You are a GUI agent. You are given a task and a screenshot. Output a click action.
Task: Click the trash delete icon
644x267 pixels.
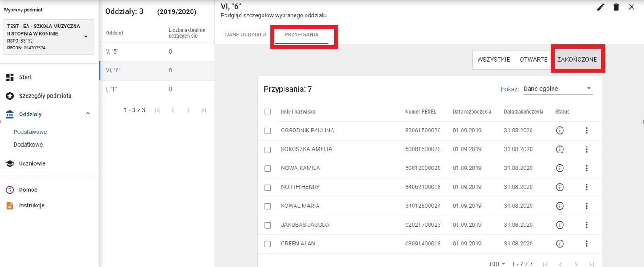[616, 7]
